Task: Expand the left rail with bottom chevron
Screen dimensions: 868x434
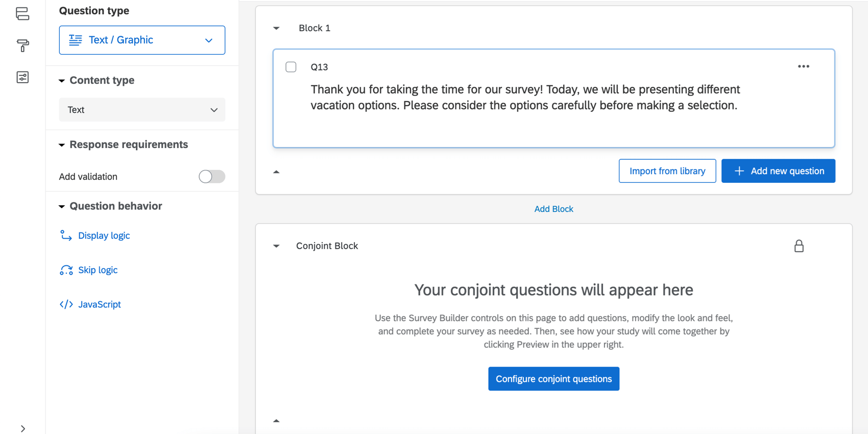Action: point(22,428)
